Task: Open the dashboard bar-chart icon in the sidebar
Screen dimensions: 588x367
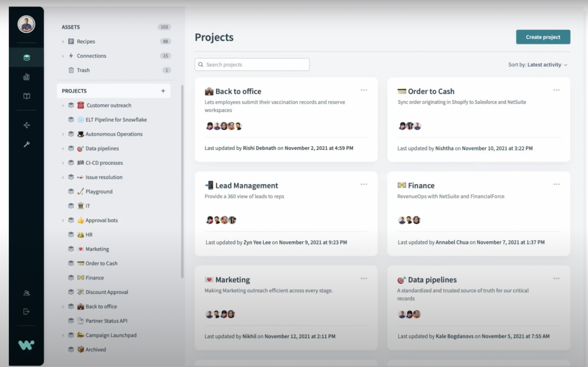Action: (x=26, y=77)
